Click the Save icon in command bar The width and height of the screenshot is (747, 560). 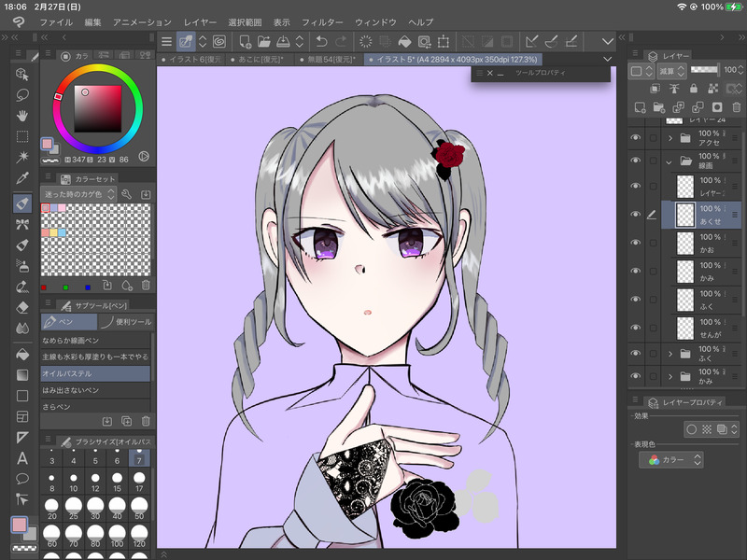coord(283,42)
